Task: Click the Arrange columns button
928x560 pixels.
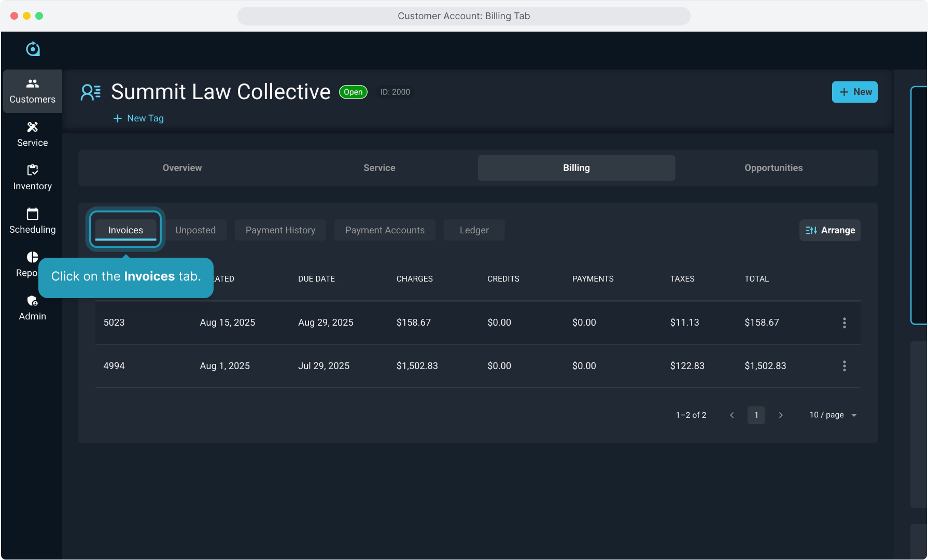Action: click(x=829, y=230)
